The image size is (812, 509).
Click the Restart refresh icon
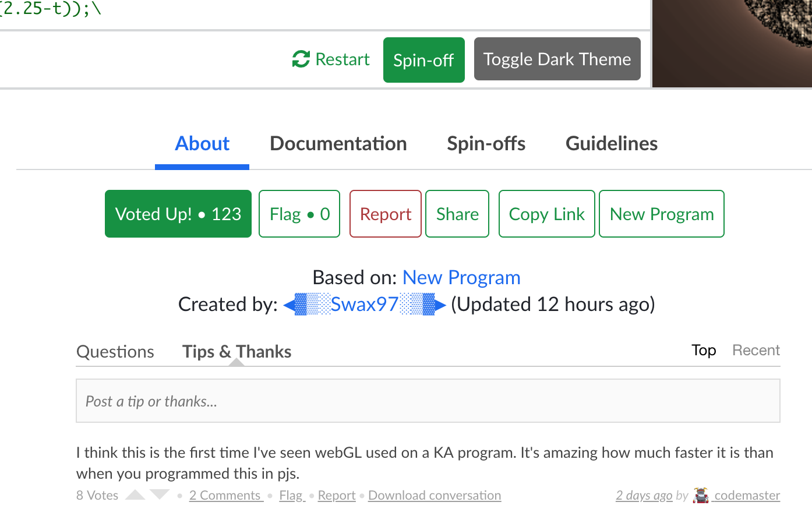(301, 59)
